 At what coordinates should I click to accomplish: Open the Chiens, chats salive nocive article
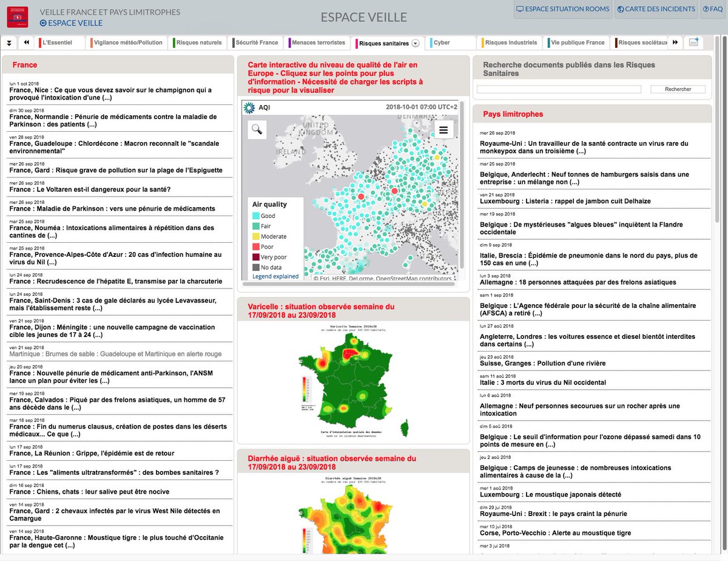click(89, 492)
